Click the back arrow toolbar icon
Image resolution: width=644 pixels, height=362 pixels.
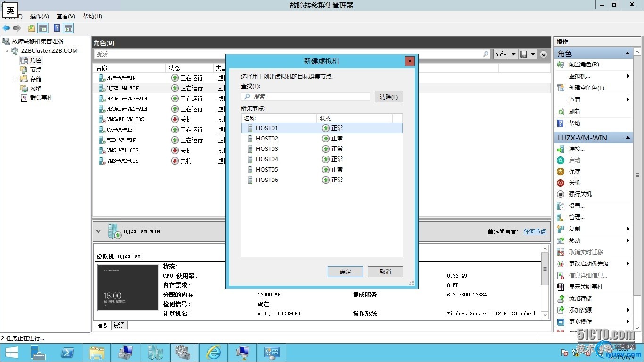[x=7, y=28]
